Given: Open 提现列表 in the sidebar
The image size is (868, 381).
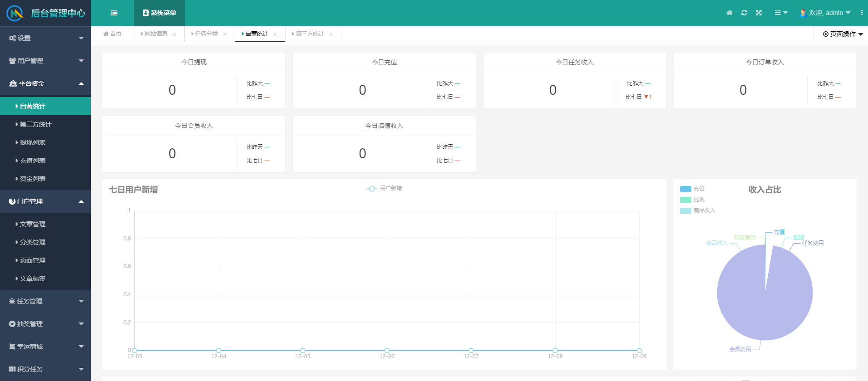Looking at the screenshot, I should point(33,142).
